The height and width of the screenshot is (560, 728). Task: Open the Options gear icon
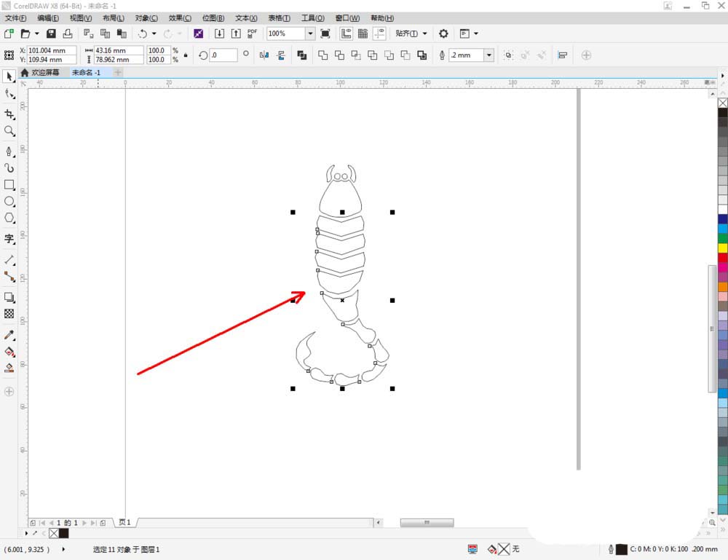point(443,33)
